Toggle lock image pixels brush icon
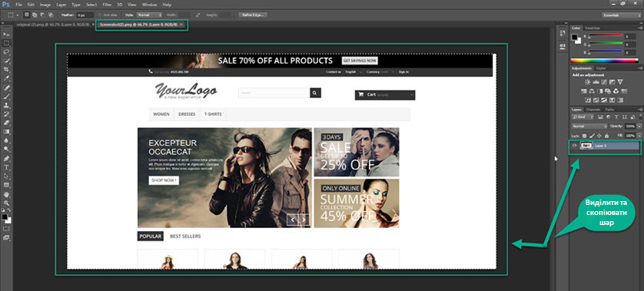 (592, 135)
